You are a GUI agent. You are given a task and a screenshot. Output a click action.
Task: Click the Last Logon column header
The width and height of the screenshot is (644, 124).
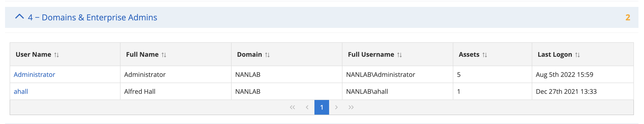point(554,54)
